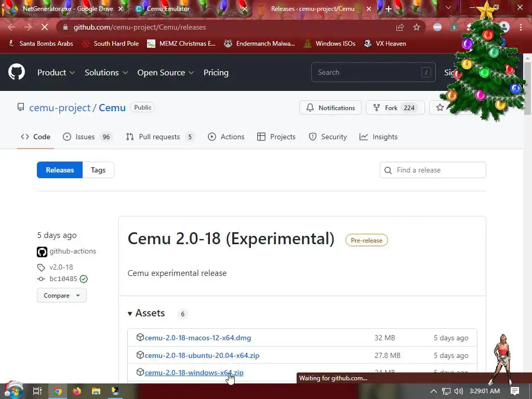
Task: Open the Chrome three-dot menu
Action: tap(521, 27)
